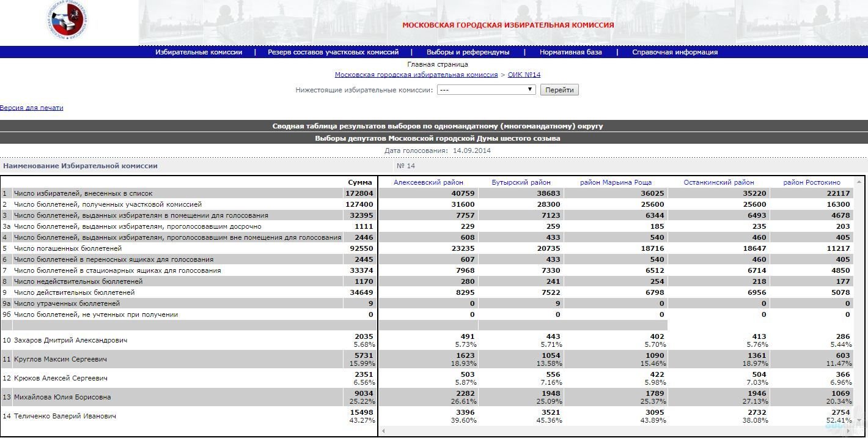This screenshot has width=868, height=438.
Task: Open the Бутырский район results link
Action: tap(521, 182)
